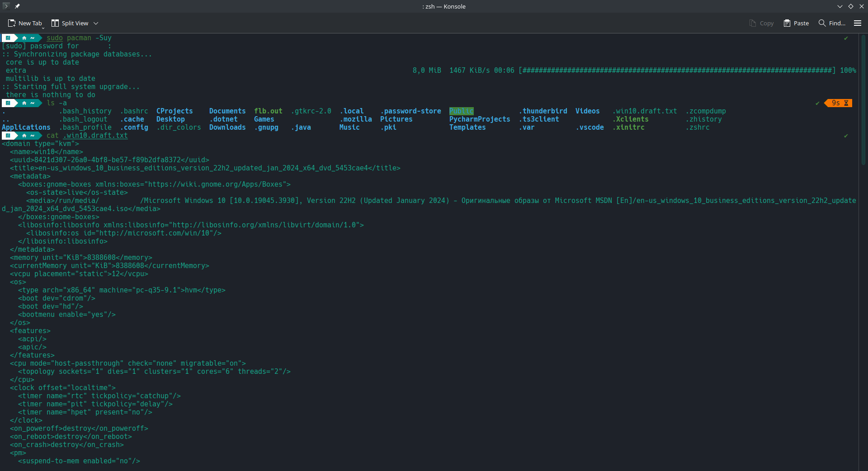Screen dimensions: 868x471
Task: Click the cpu mode host-passthrough line
Action: (x=128, y=363)
